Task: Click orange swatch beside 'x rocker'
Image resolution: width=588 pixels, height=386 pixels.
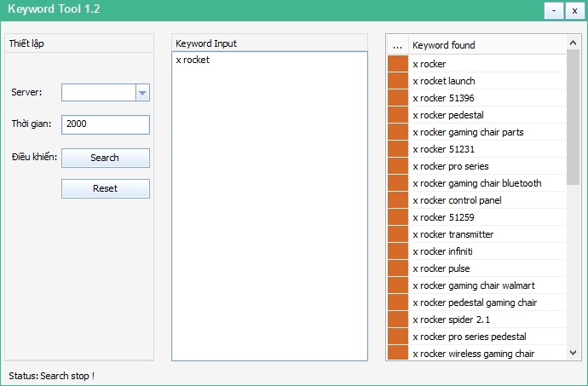Action: (398, 64)
